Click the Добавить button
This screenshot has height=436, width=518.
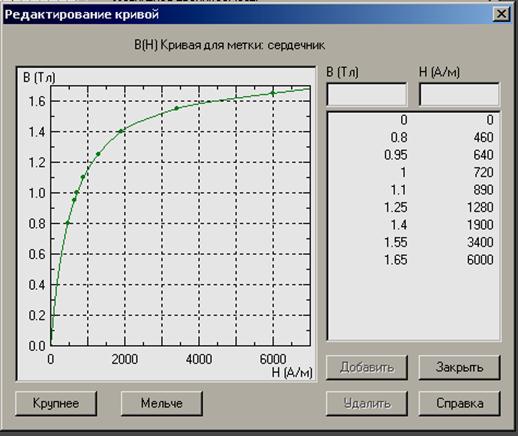coord(367,367)
